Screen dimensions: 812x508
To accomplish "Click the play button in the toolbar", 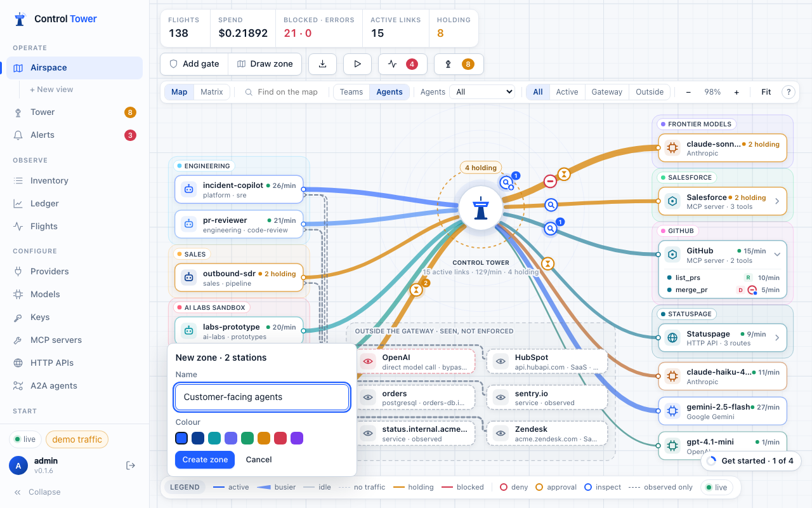I will click(357, 64).
